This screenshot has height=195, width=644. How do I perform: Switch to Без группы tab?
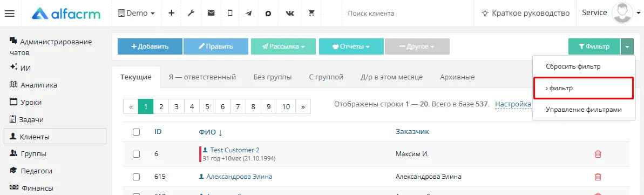coord(273,77)
